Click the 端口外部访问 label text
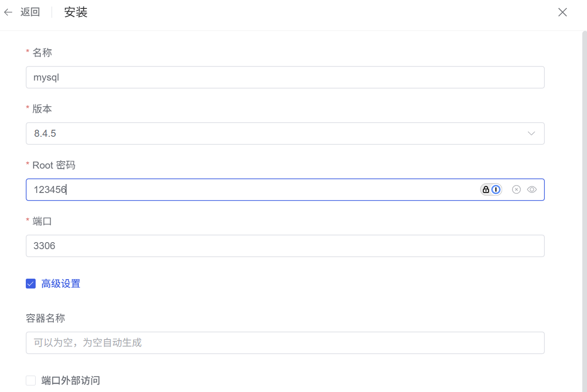Viewport: 587px width, 392px height. (x=71, y=380)
